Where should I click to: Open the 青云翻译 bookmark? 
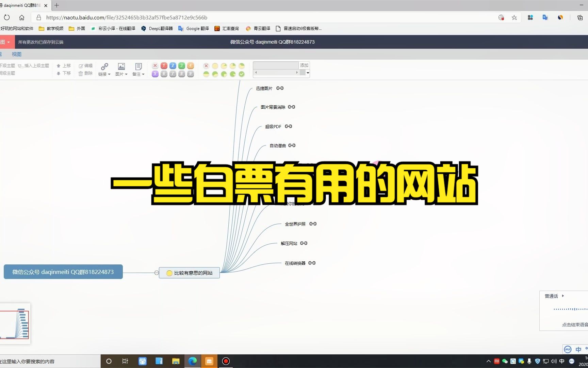[x=258, y=29]
